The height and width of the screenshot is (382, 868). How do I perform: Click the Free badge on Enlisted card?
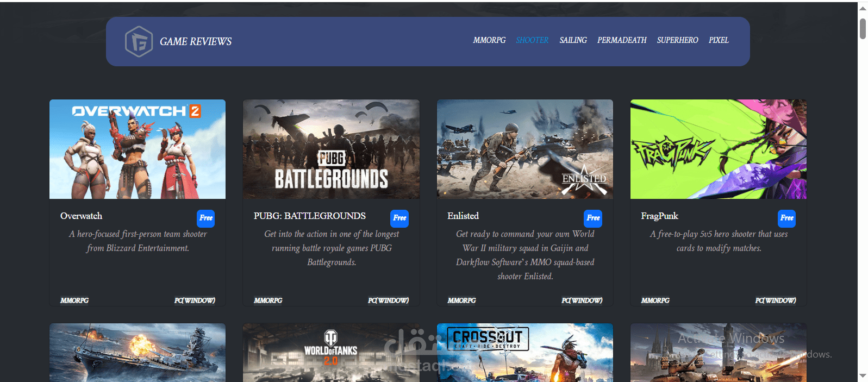(593, 218)
